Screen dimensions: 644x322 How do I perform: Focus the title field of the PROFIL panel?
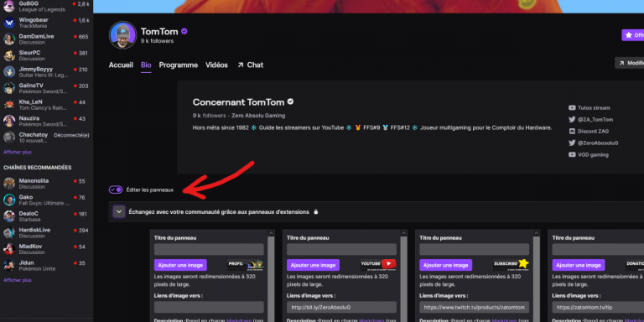tap(209, 249)
